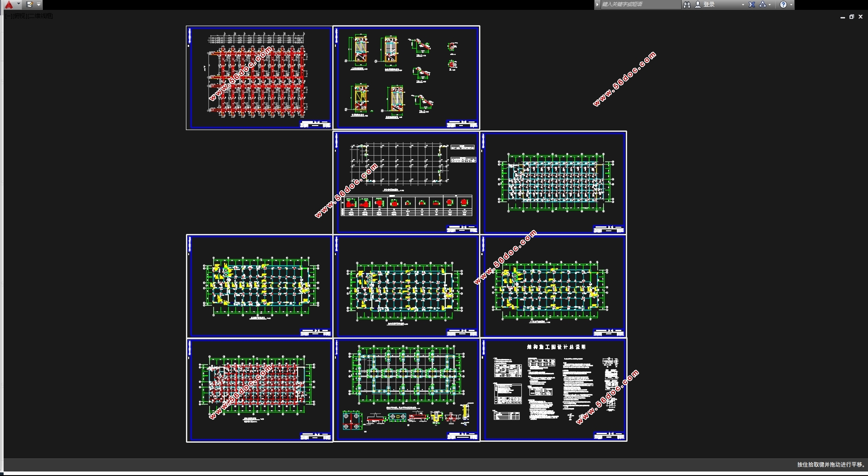Minimize the drawing window
This screenshot has height=476, width=868.
point(843,17)
